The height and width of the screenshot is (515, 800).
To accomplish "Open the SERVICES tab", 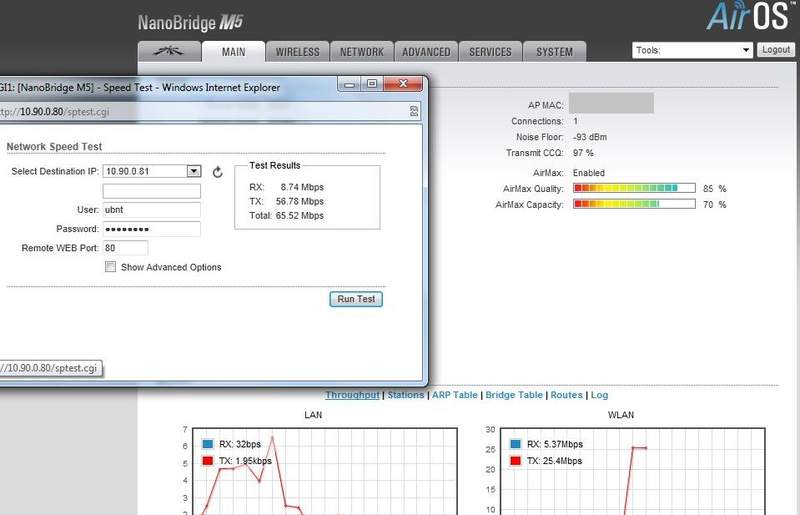I will click(490, 52).
